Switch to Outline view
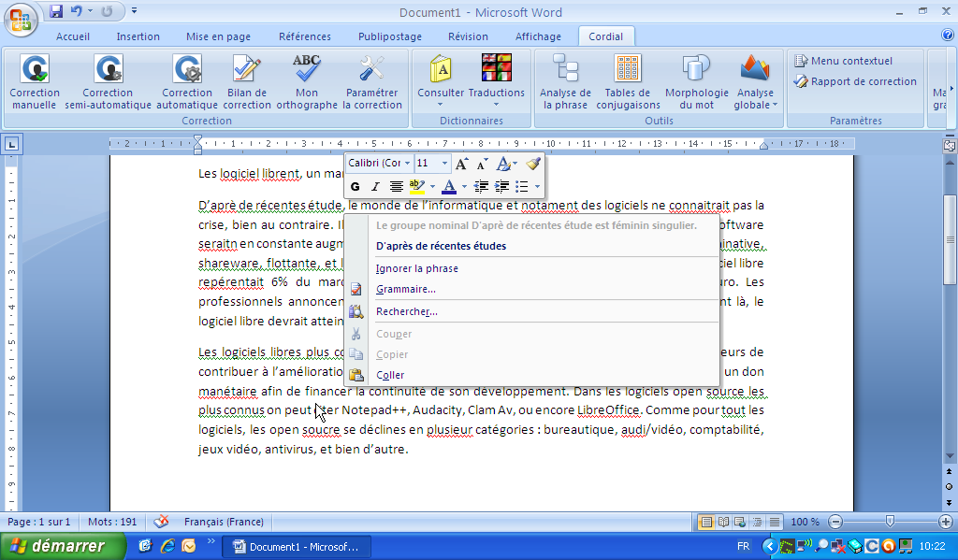 [757, 523]
